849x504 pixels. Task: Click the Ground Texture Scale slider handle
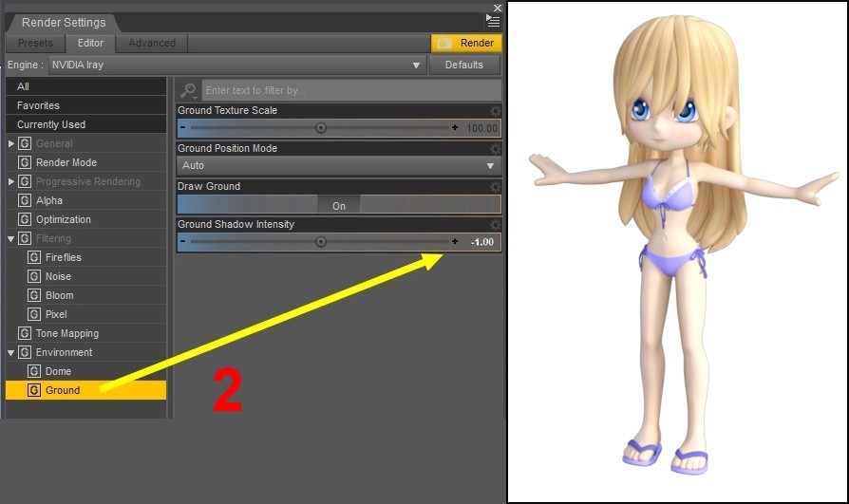[321, 128]
